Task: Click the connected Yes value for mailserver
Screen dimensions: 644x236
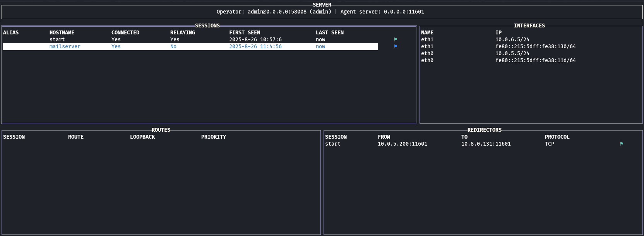Action: click(x=116, y=47)
